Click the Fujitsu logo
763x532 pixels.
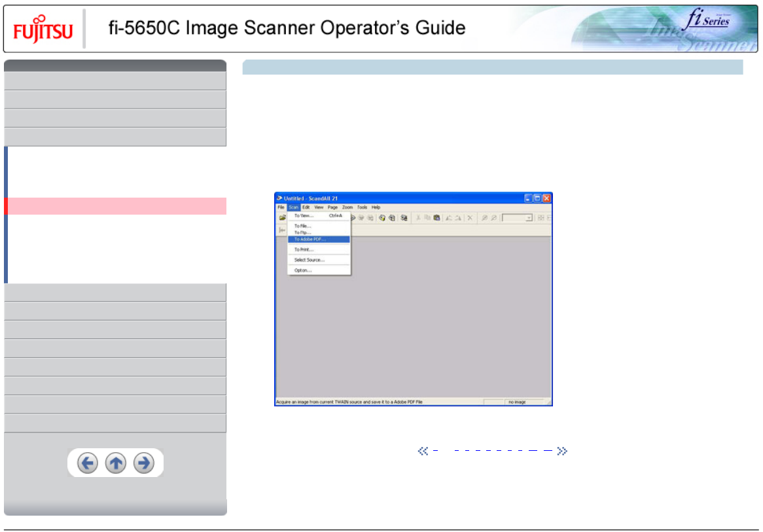(x=43, y=29)
